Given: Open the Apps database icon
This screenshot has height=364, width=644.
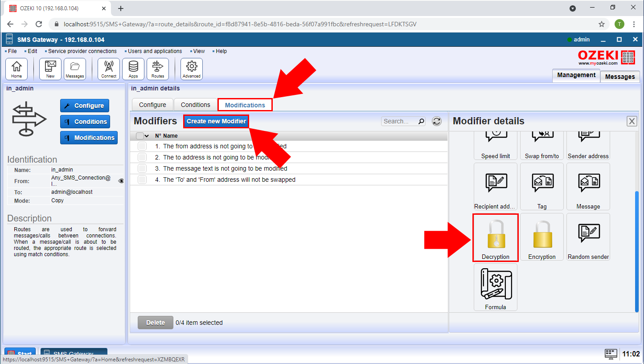Looking at the screenshot, I should (x=133, y=69).
